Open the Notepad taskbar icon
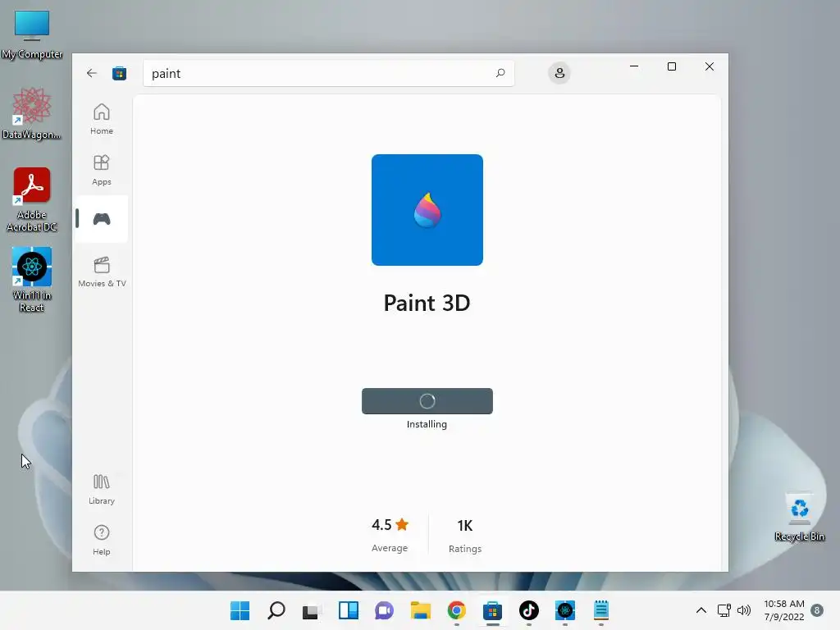 click(x=601, y=610)
